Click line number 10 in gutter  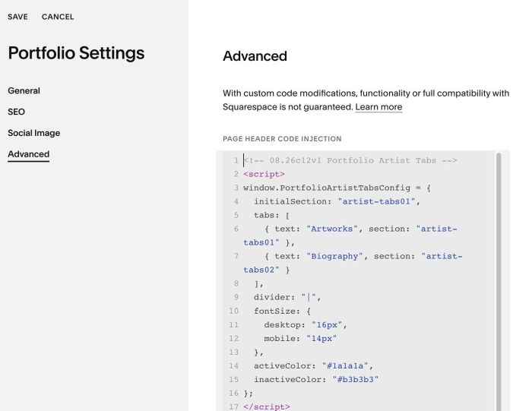233,311
